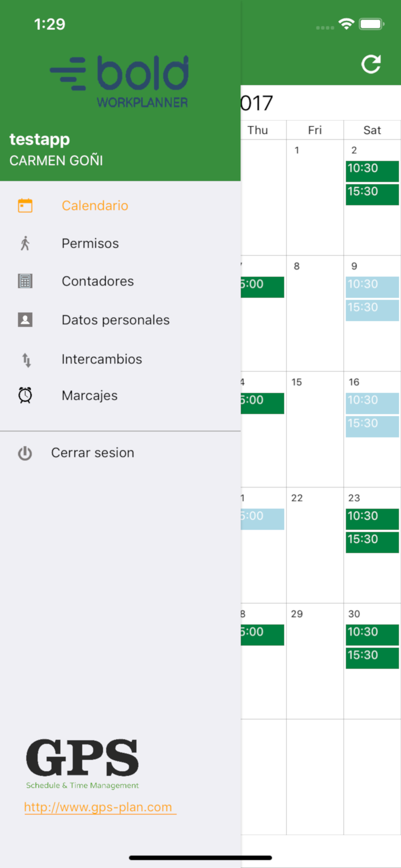Click the walking person Permisos icon
Screen dimensions: 401x868
click(x=25, y=243)
